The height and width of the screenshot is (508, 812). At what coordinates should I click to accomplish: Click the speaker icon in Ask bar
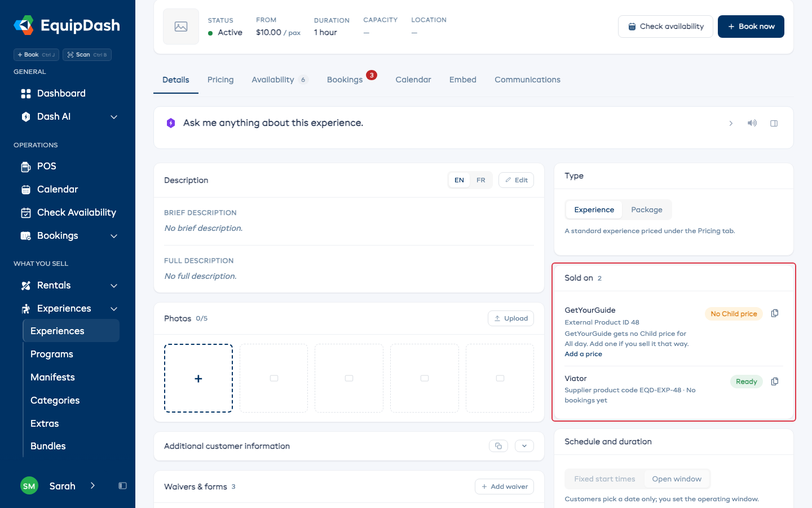point(752,123)
